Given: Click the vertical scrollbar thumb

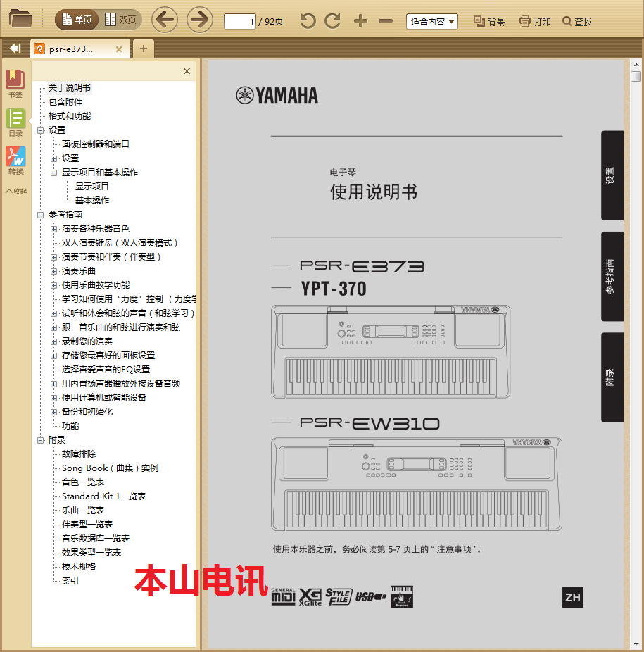Looking at the screenshot, I should click(636, 77).
